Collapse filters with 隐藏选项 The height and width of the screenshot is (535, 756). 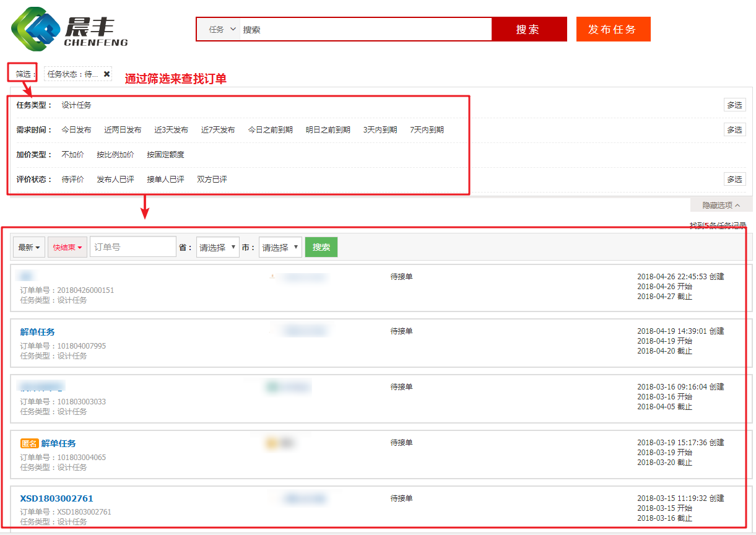click(x=721, y=205)
